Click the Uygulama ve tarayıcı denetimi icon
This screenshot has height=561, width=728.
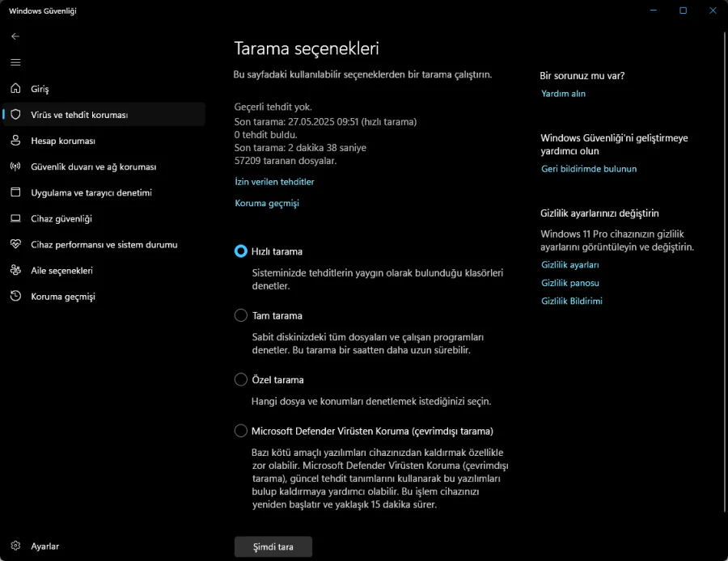click(15, 192)
